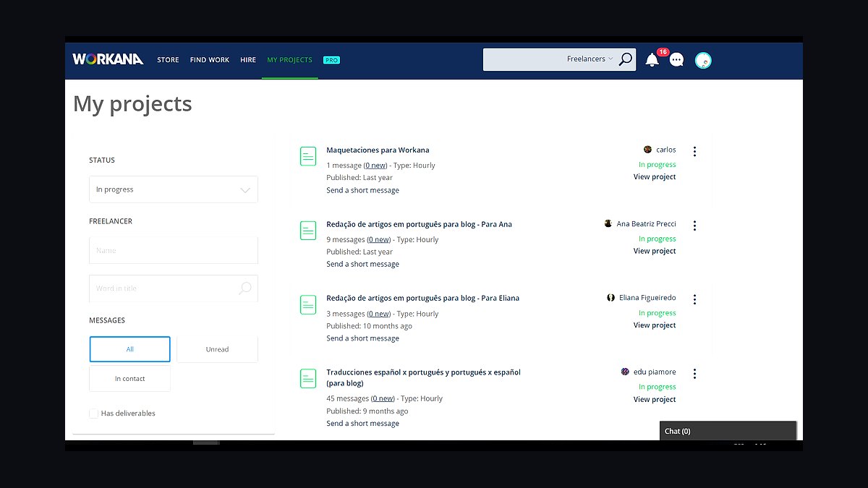Open options menu for Para Ana project
The height and width of the screenshot is (488, 868).
[x=694, y=226]
